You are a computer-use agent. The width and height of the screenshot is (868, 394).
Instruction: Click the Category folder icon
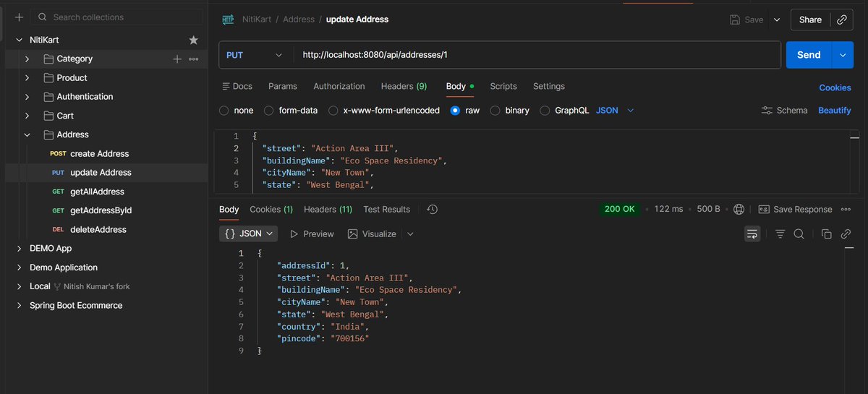[x=48, y=59]
